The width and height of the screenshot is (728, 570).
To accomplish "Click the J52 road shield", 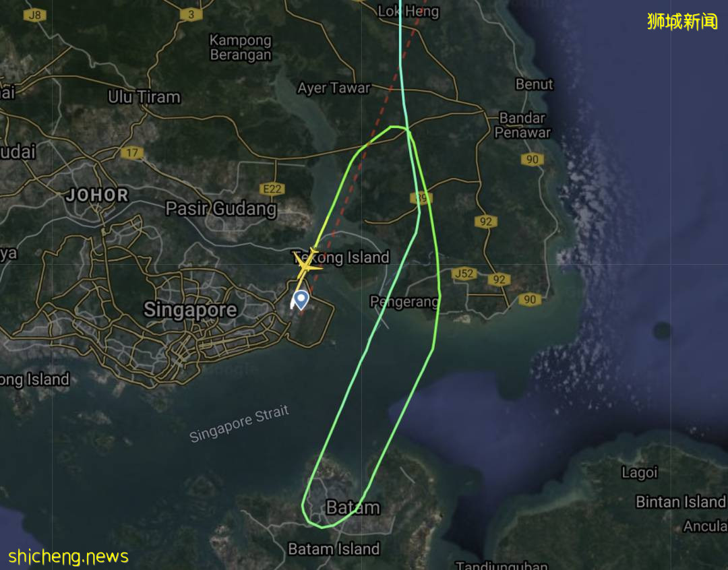I will pos(464,274).
